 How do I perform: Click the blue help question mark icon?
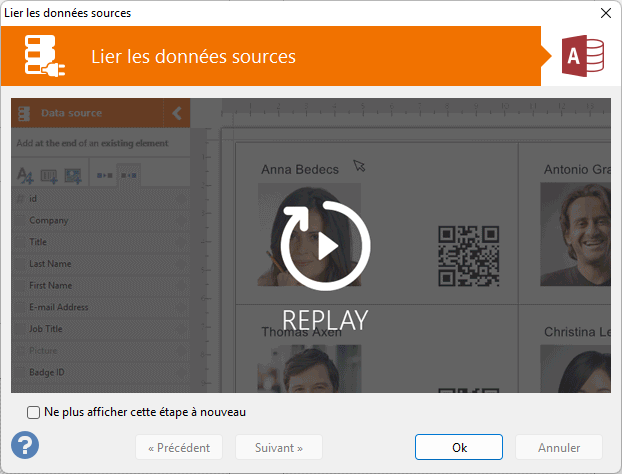tap(25, 445)
